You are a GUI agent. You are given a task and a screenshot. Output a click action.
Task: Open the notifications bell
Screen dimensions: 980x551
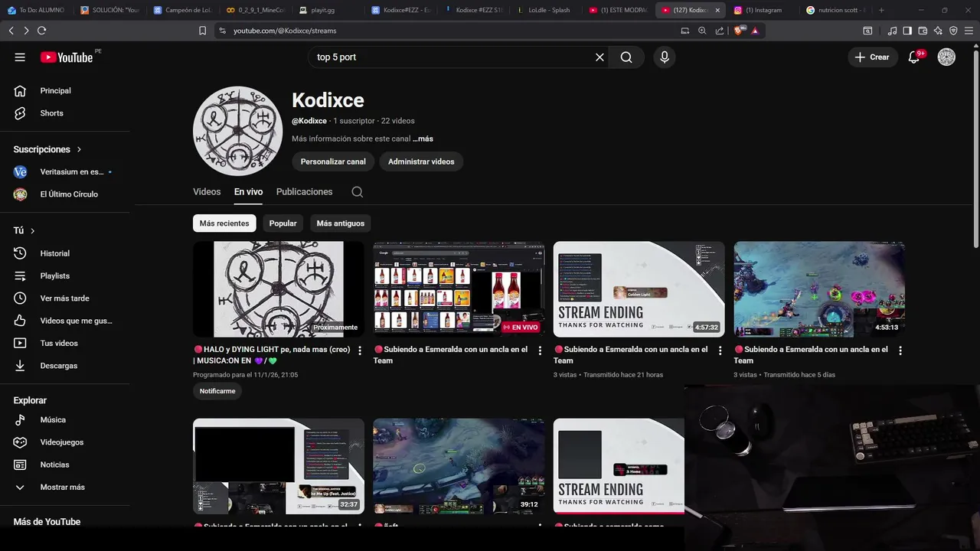click(913, 57)
